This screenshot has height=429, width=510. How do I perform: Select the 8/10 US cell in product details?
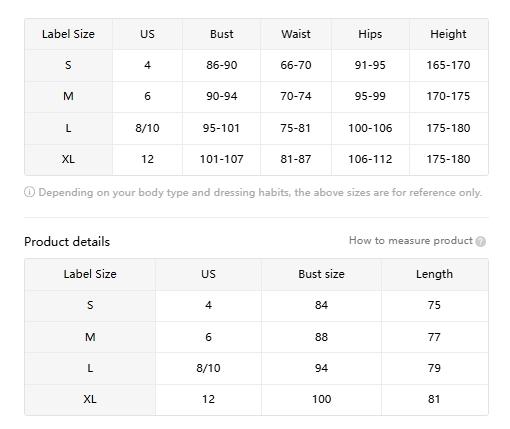click(208, 368)
